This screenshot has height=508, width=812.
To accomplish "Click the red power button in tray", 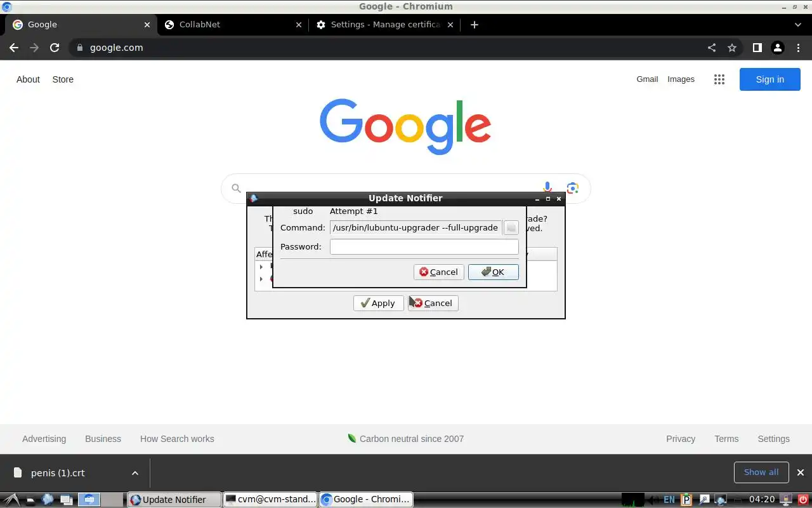I will click(802, 500).
